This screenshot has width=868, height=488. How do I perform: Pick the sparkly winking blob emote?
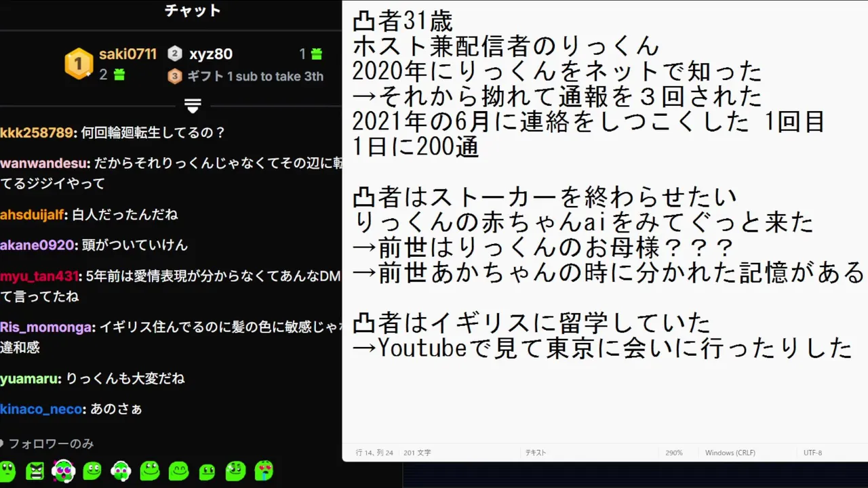click(x=235, y=470)
